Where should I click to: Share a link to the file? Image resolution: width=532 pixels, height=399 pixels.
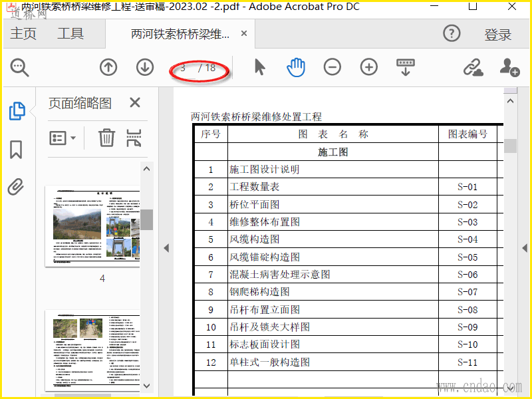tap(473, 67)
